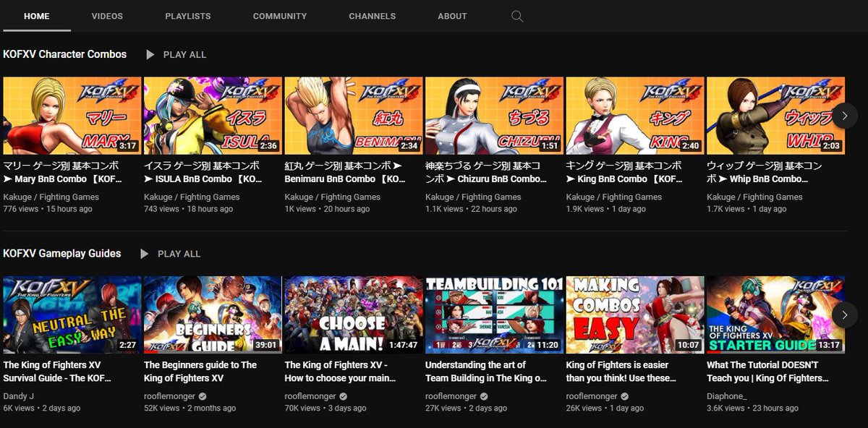Click the Chizuru BnB Combo video title
Viewport: 868px width, 428px height.
(x=486, y=172)
